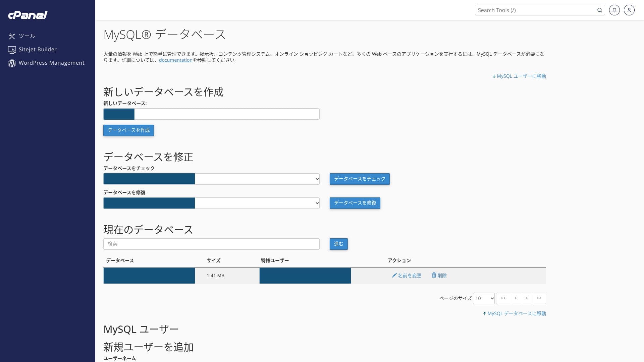Open the documentation link
Image resolution: width=644 pixels, height=362 pixels.
[175, 60]
